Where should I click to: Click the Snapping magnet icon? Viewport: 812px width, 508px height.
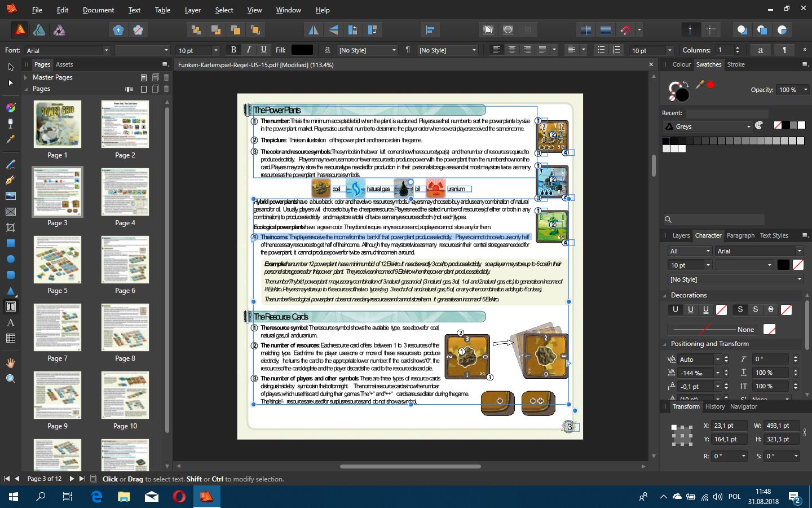pyautogui.click(x=625, y=30)
